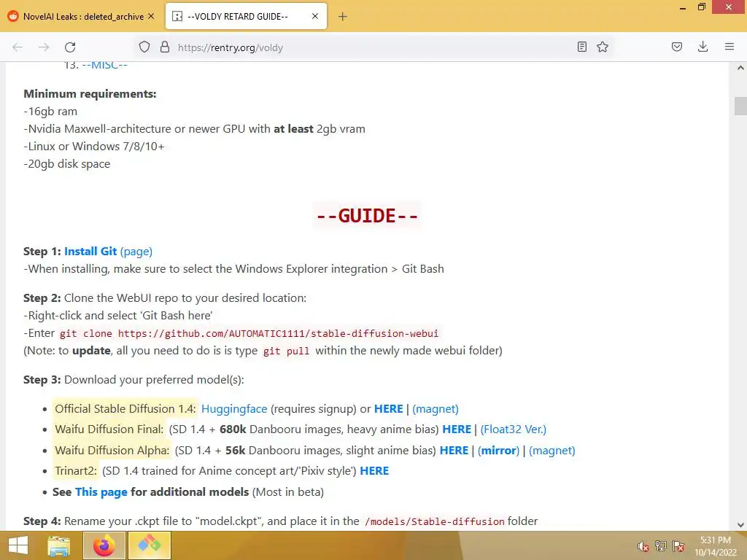Click the vertical scrollbar thumb
This screenshot has width=747, height=560.
(x=740, y=106)
